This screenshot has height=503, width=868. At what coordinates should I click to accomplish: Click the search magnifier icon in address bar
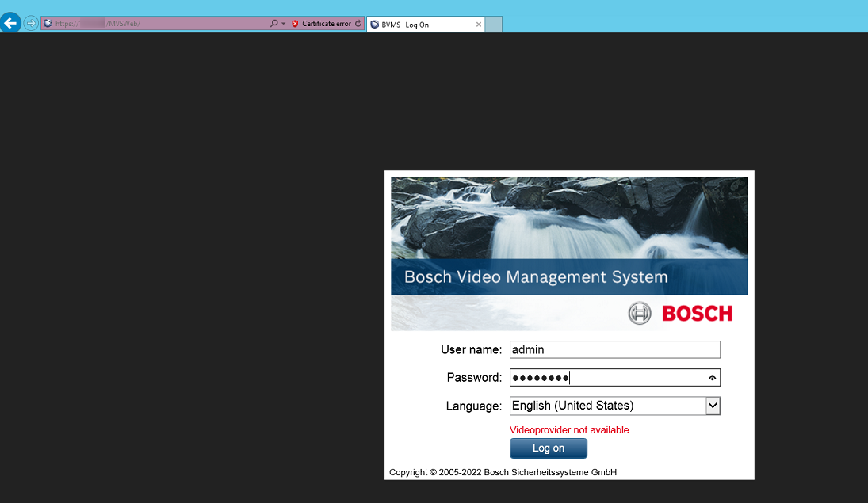[273, 24]
